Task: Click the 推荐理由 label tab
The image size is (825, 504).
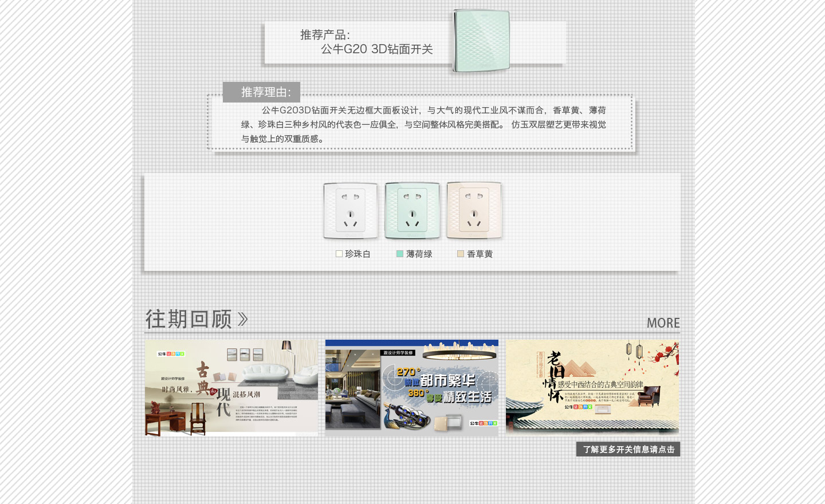Action: 262,92
